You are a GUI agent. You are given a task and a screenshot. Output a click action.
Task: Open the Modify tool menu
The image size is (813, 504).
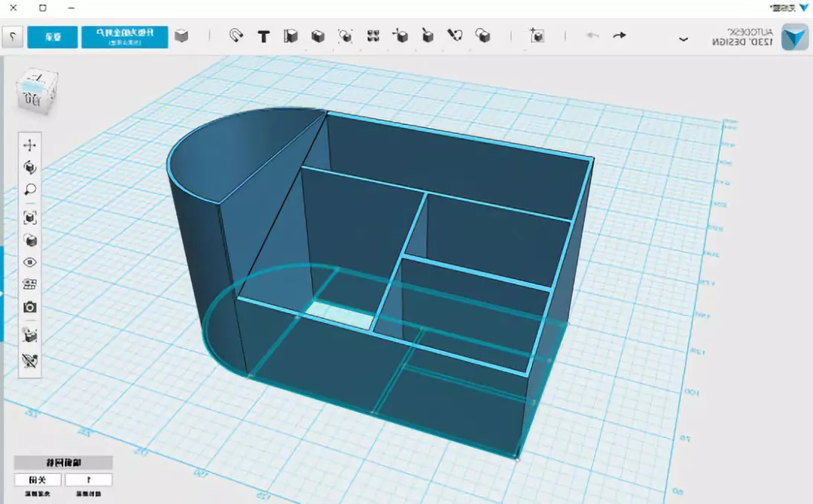click(x=400, y=36)
